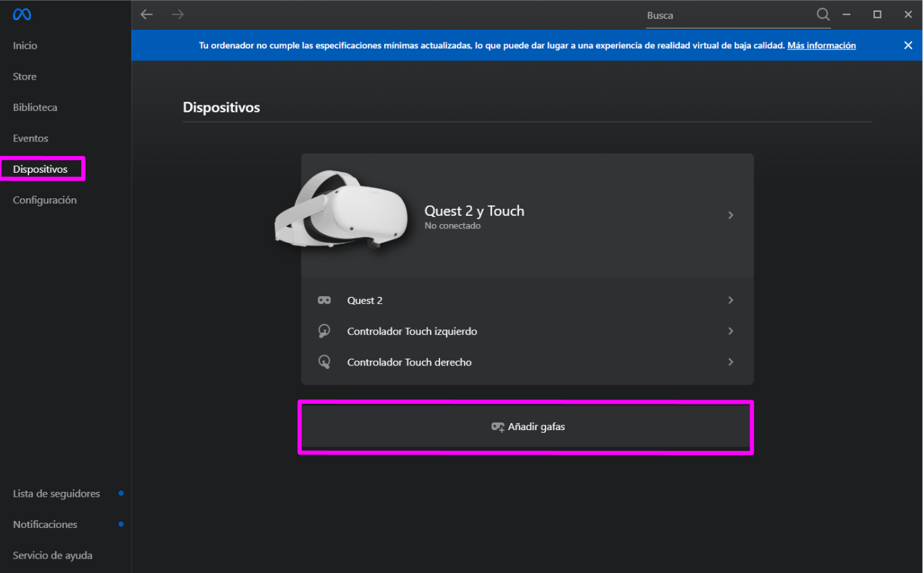Screen dimensions: 924x573
Task: Click the left Touch controller icon
Action: click(324, 331)
